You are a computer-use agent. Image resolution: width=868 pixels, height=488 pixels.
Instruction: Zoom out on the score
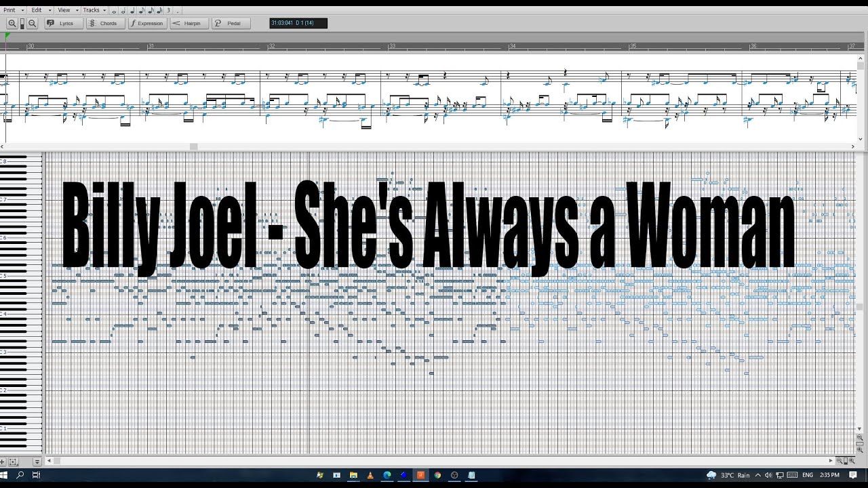[x=32, y=23]
